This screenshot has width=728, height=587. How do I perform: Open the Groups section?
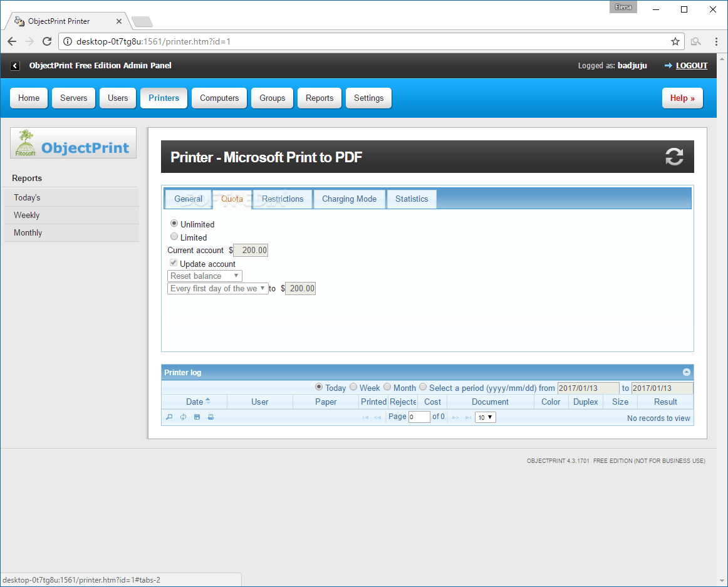[x=272, y=98]
